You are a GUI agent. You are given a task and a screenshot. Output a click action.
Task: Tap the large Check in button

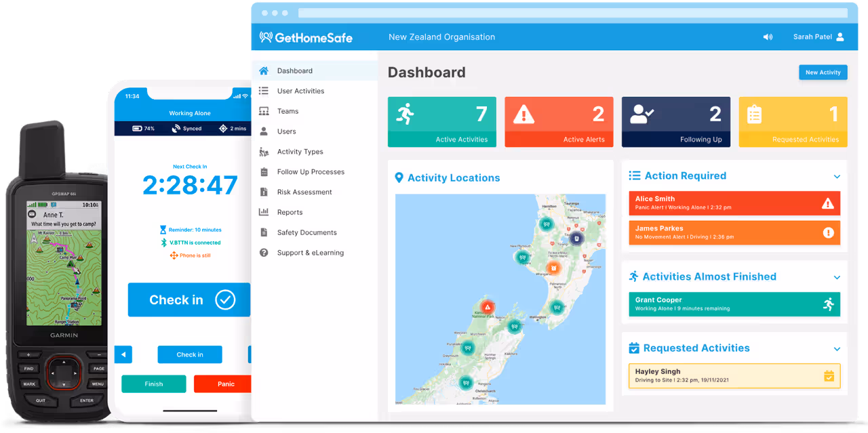(189, 300)
